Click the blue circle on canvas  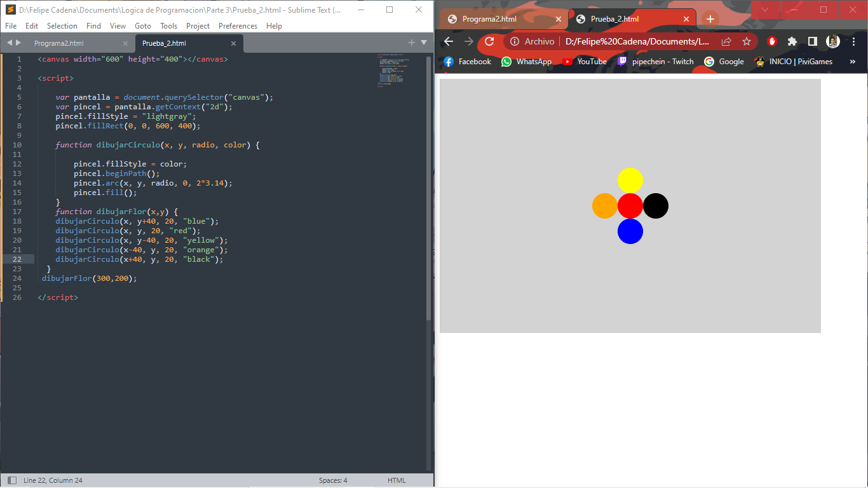pos(630,231)
